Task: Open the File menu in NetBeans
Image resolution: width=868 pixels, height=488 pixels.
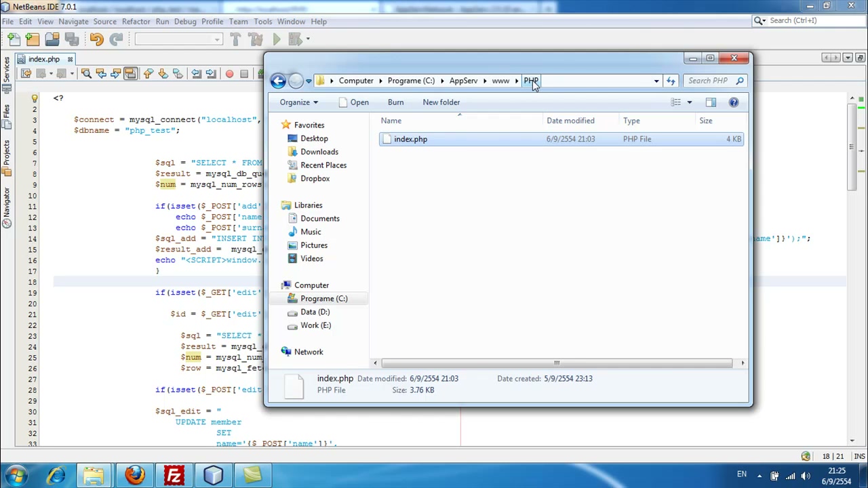Action: click(x=7, y=21)
